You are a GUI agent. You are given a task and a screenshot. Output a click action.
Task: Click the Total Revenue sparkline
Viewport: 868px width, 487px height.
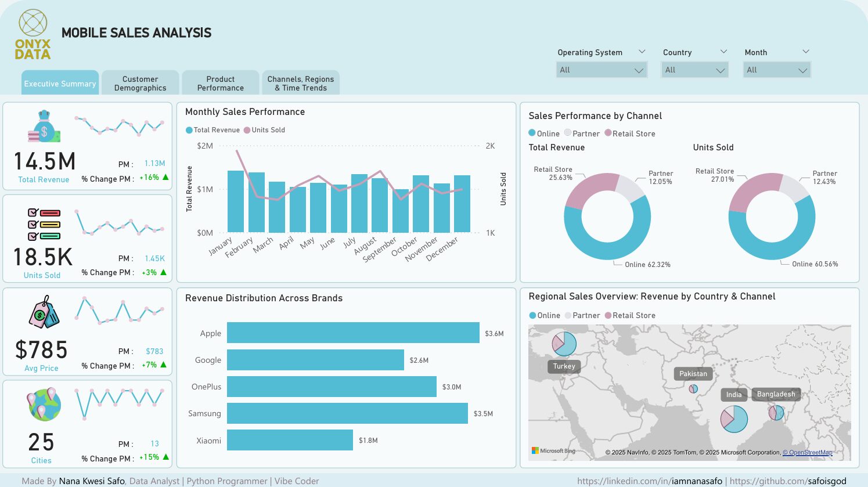click(x=119, y=125)
